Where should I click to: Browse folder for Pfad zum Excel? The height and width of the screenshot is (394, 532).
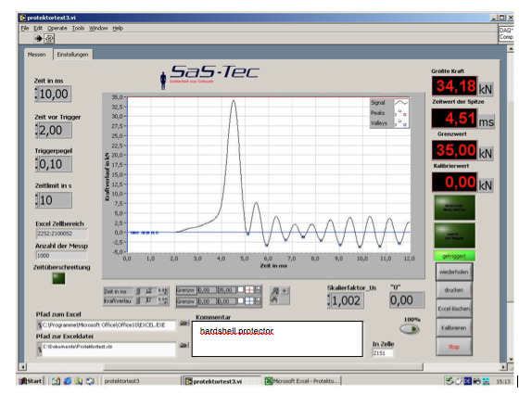(x=184, y=323)
